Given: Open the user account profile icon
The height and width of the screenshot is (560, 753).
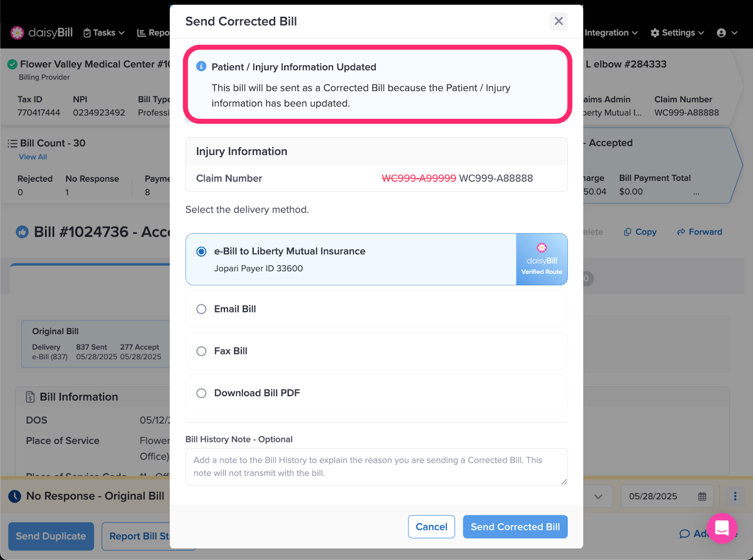Looking at the screenshot, I should coord(721,33).
